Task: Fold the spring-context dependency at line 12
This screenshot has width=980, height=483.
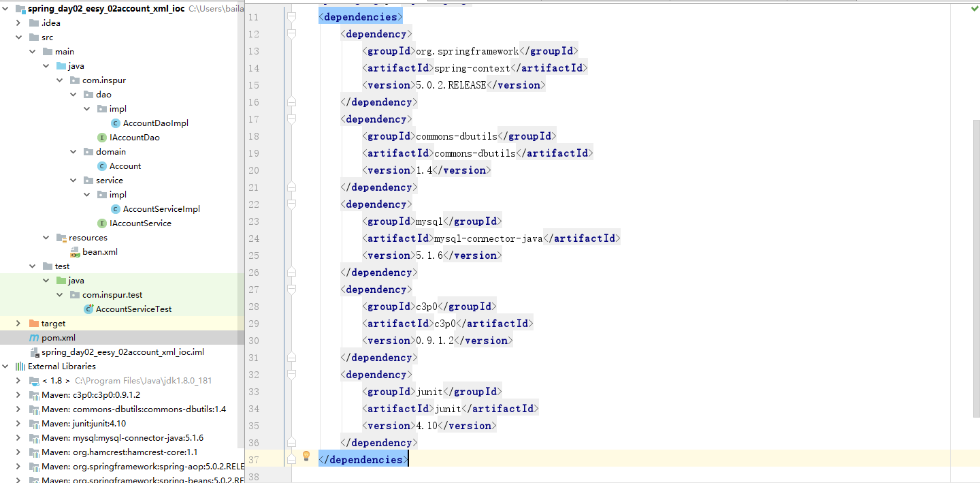Action: click(292, 33)
